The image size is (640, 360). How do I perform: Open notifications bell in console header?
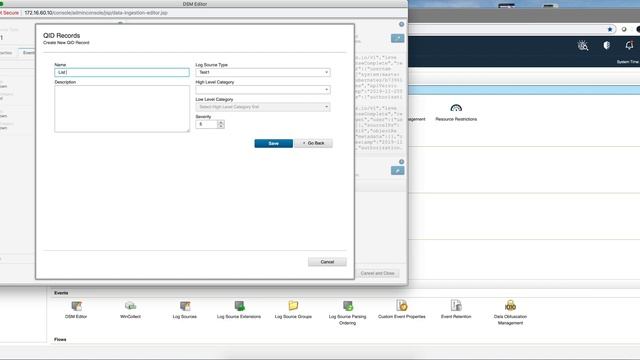point(629,45)
